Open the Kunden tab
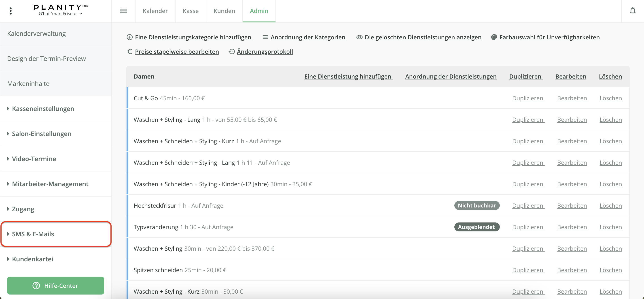Viewport: 644px width, 299px height. (224, 11)
